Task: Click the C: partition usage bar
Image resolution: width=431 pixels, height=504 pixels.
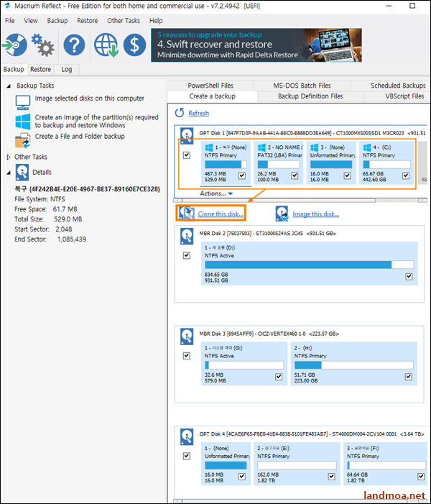Action: 386,164
